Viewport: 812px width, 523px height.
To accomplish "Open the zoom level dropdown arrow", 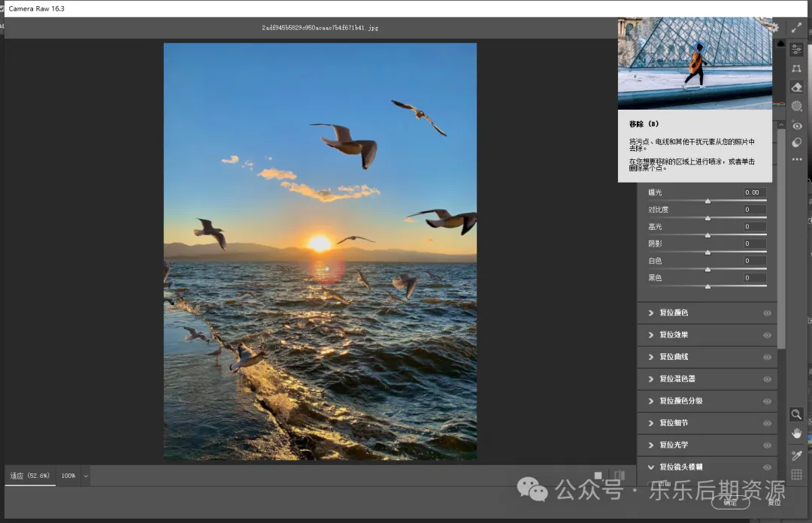I will [x=86, y=476].
